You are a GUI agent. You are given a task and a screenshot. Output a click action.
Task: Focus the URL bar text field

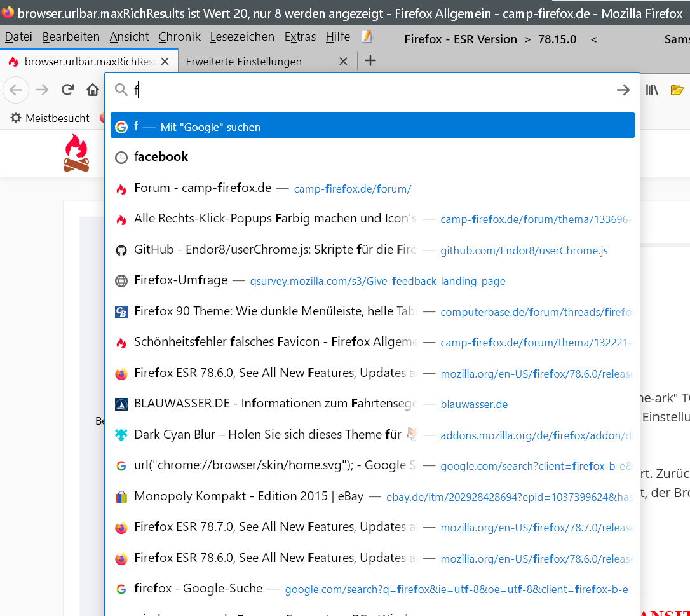pyautogui.click(x=372, y=90)
